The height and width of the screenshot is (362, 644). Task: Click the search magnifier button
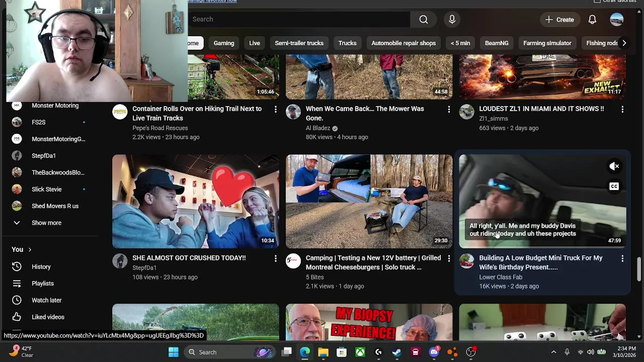(424, 19)
